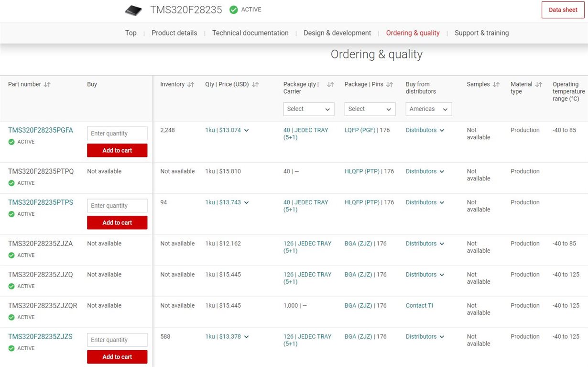
Task: Open TMS320F28235PTPS part number link
Action: (x=41, y=202)
